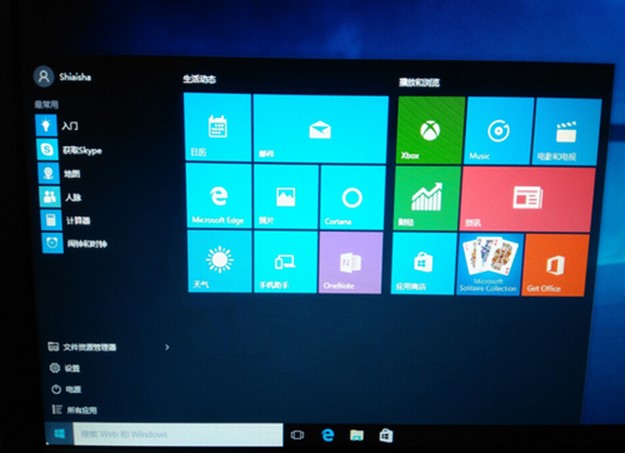Image resolution: width=625 pixels, height=453 pixels.
Task: Open the Music tile
Action: (x=499, y=131)
